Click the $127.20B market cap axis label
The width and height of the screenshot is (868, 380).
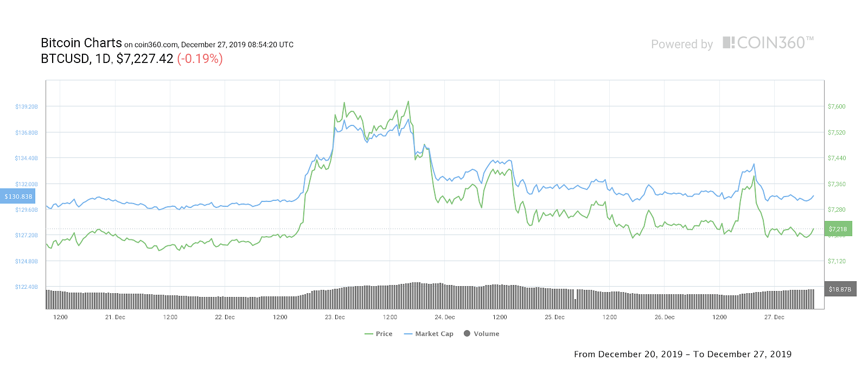point(27,235)
